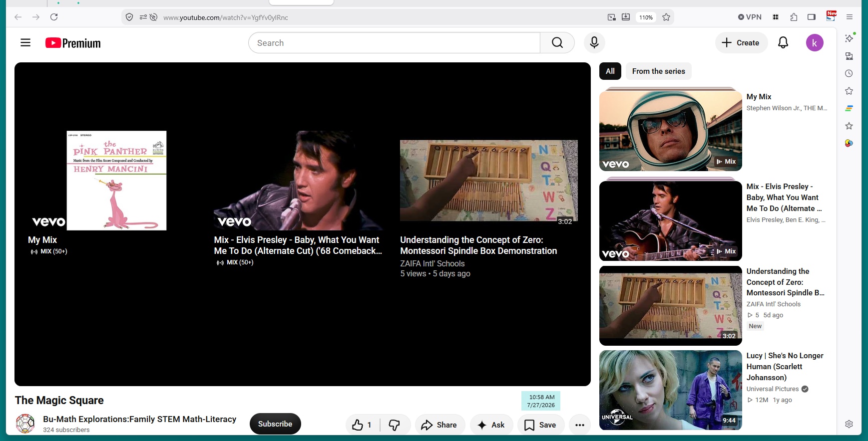Open picture-in-picture from address bar
The width and height of the screenshot is (868, 441).
[612, 17]
